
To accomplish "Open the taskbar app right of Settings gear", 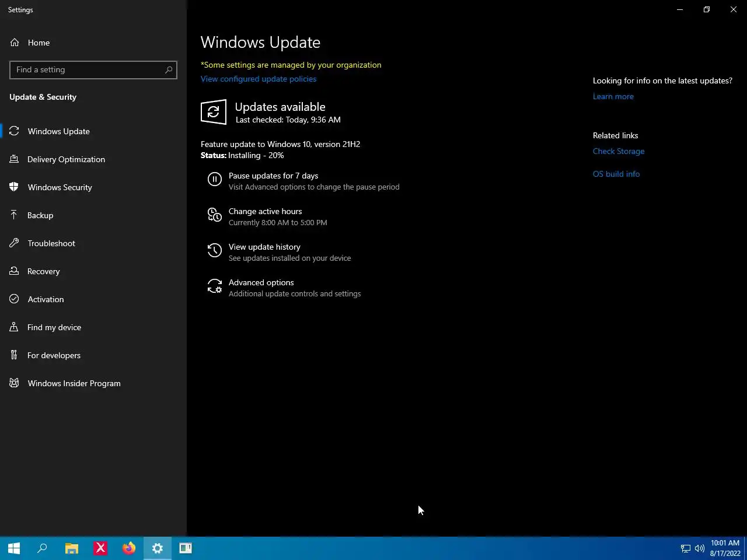I will (186, 548).
